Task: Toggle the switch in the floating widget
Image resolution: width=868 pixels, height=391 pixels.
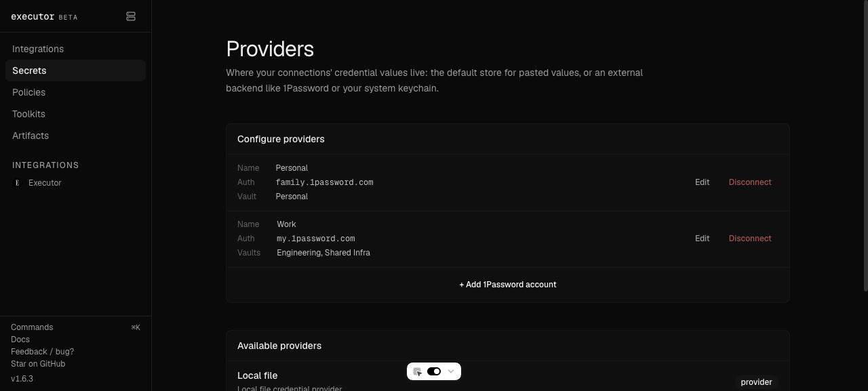Action: point(434,371)
